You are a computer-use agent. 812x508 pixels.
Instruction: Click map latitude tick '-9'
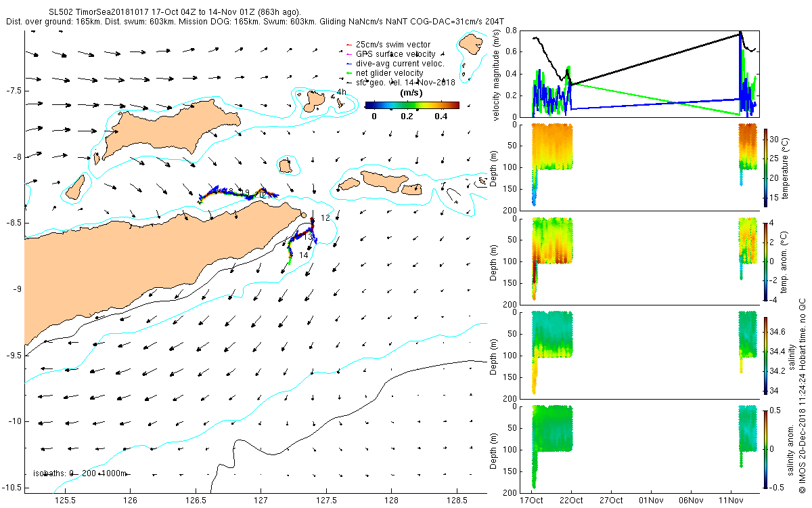[18, 289]
